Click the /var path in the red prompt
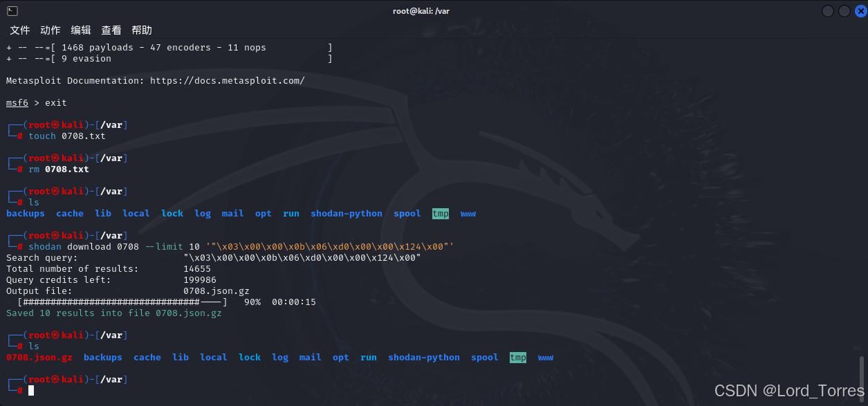Image resolution: width=868 pixels, height=406 pixels. (113, 379)
